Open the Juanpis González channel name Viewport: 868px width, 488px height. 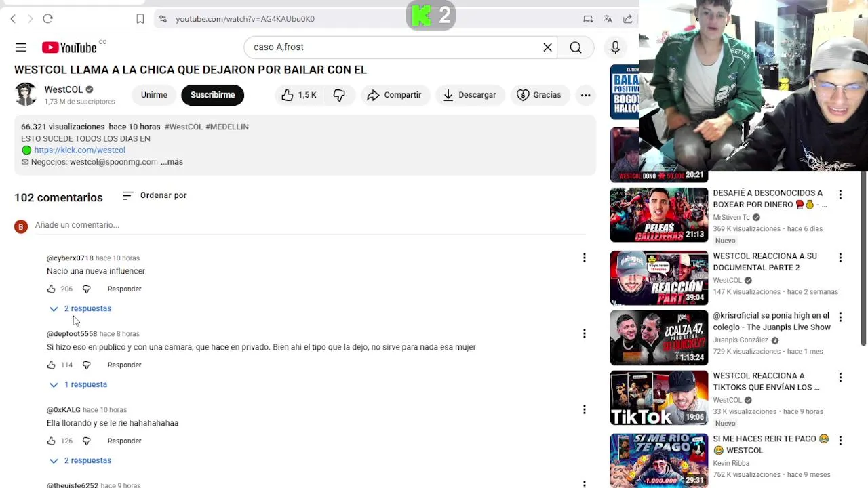[741, 340]
